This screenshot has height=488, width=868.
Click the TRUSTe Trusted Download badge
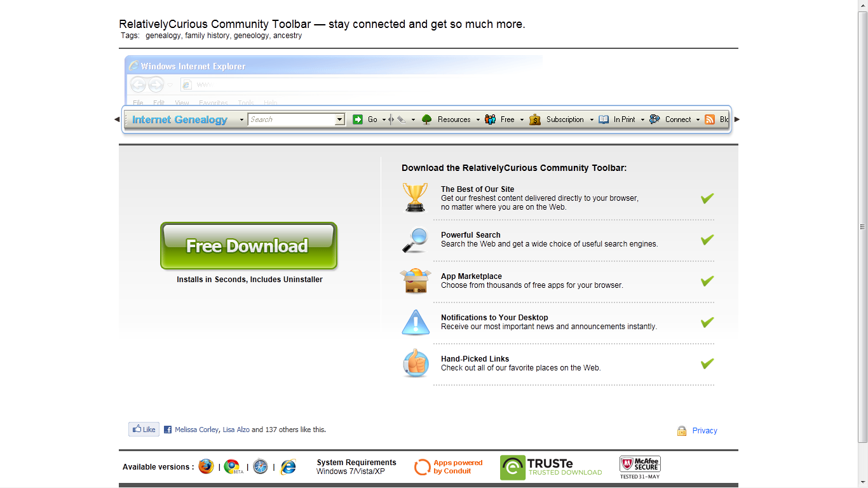[x=551, y=467]
